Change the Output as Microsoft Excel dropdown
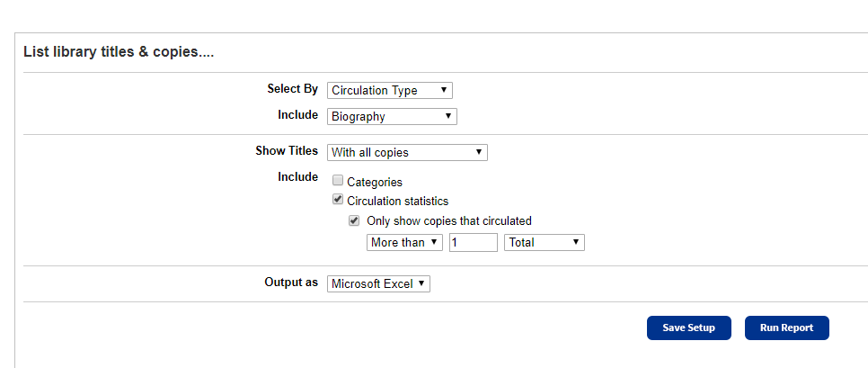The image size is (868, 368). [378, 283]
